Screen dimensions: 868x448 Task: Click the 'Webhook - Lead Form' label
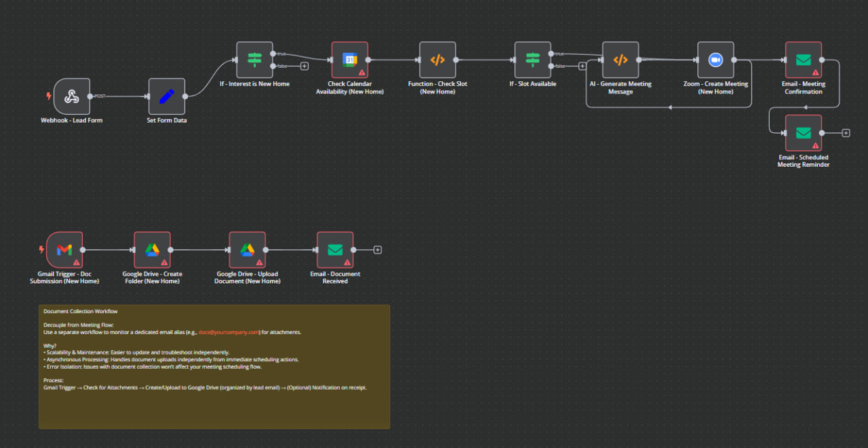[71, 121]
